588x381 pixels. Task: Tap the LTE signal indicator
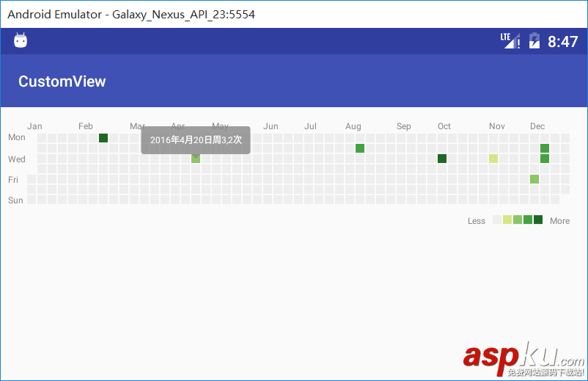[x=510, y=41]
